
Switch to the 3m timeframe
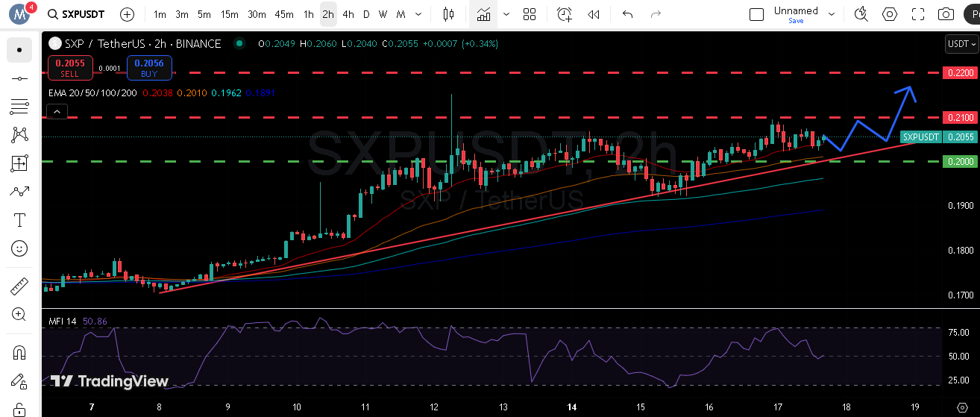coord(182,14)
